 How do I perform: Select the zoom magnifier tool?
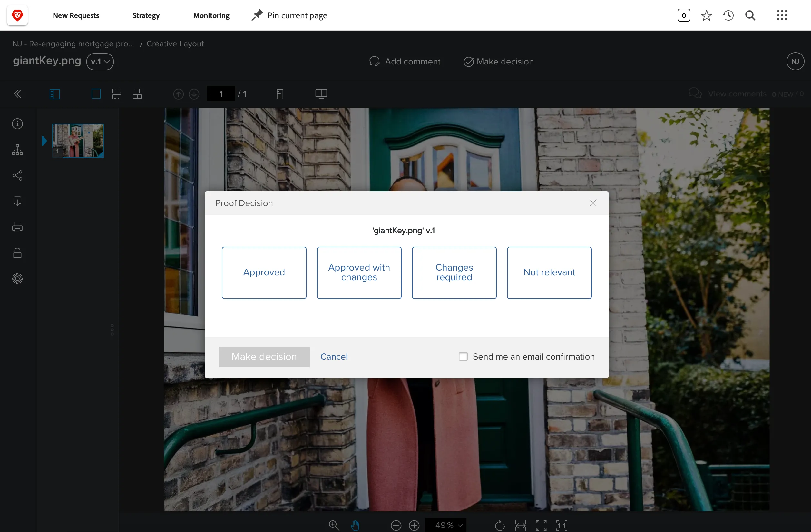(x=334, y=525)
